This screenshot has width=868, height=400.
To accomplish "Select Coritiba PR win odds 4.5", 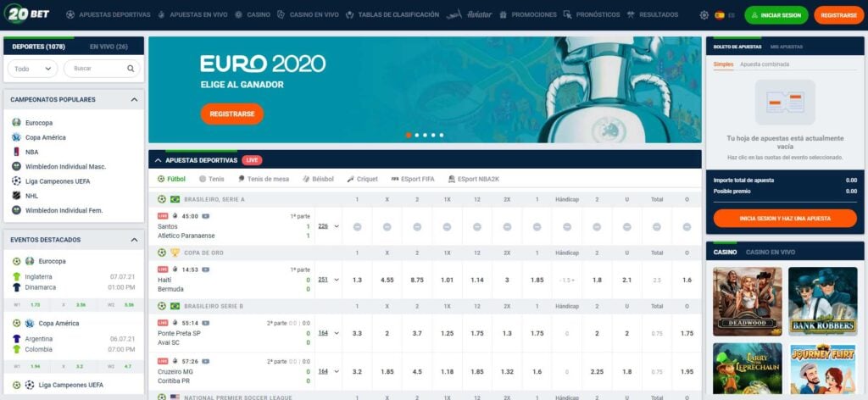I will pyautogui.click(x=417, y=372).
